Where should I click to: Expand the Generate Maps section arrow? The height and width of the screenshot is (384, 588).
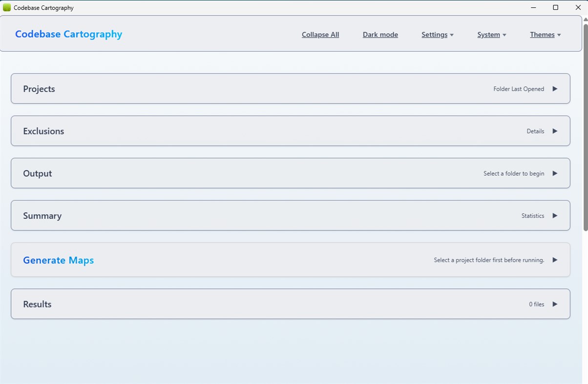pyautogui.click(x=555, y=260)
